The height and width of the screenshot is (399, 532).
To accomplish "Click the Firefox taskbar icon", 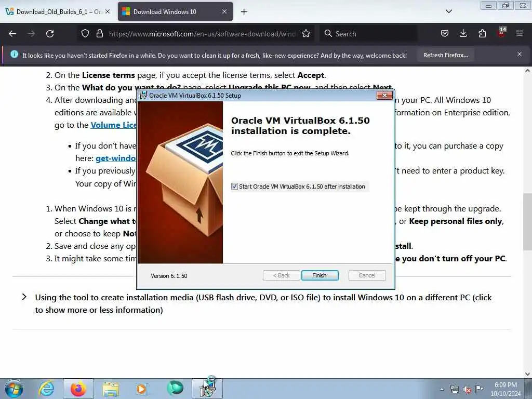I will (78, 389).
